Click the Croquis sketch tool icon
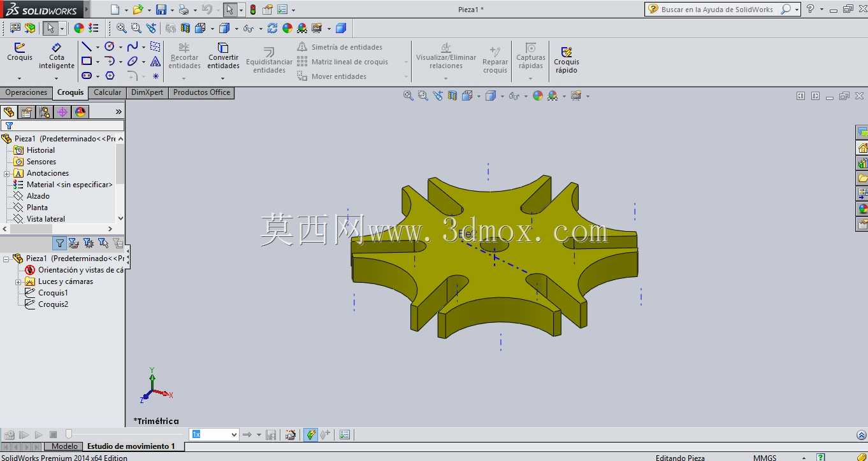Image resolution: width=868 pixels, height=461 pixels. point(20,52)
